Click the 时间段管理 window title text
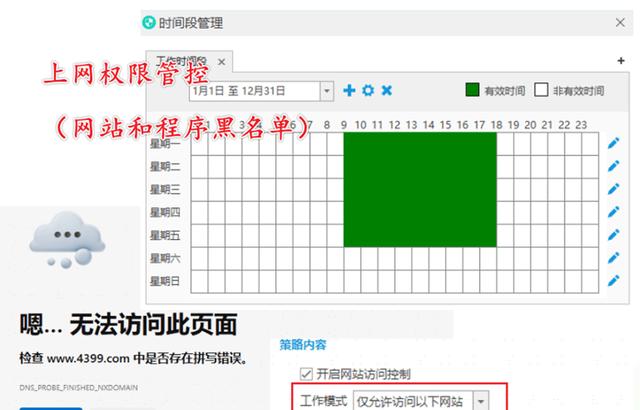The width and height of the screenshot is (640, 410). click(191, 23)
